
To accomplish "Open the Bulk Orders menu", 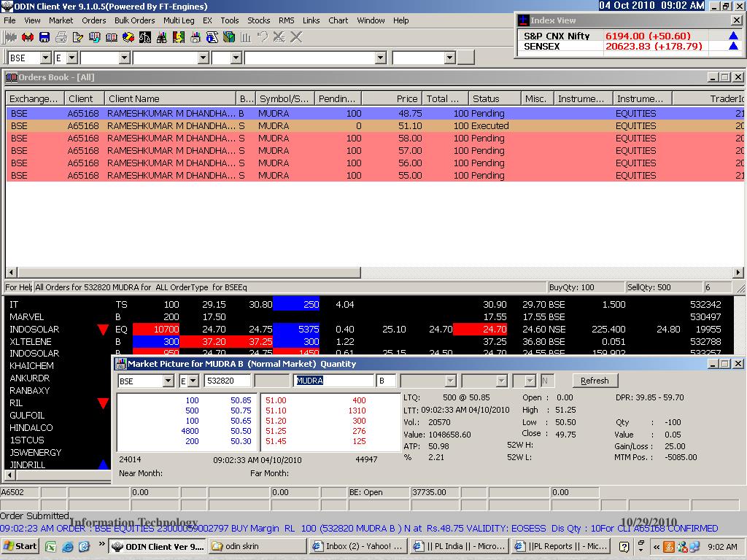I will point(135,20).
